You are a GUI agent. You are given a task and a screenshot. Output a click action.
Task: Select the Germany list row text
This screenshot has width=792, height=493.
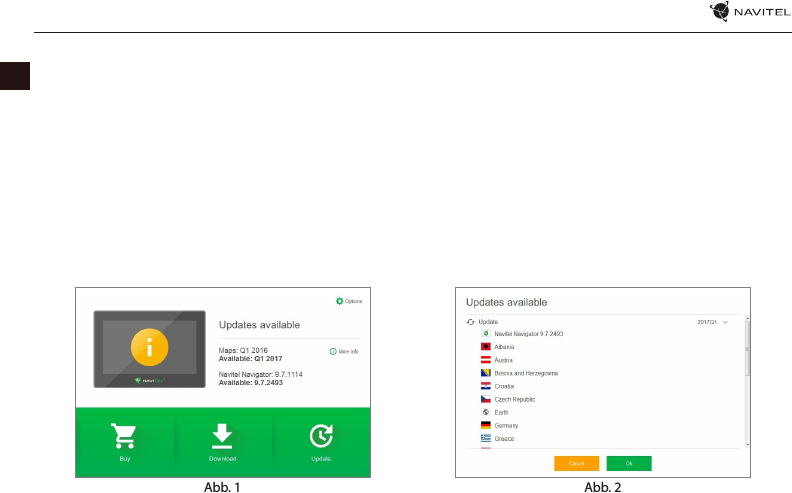(506, 426)
